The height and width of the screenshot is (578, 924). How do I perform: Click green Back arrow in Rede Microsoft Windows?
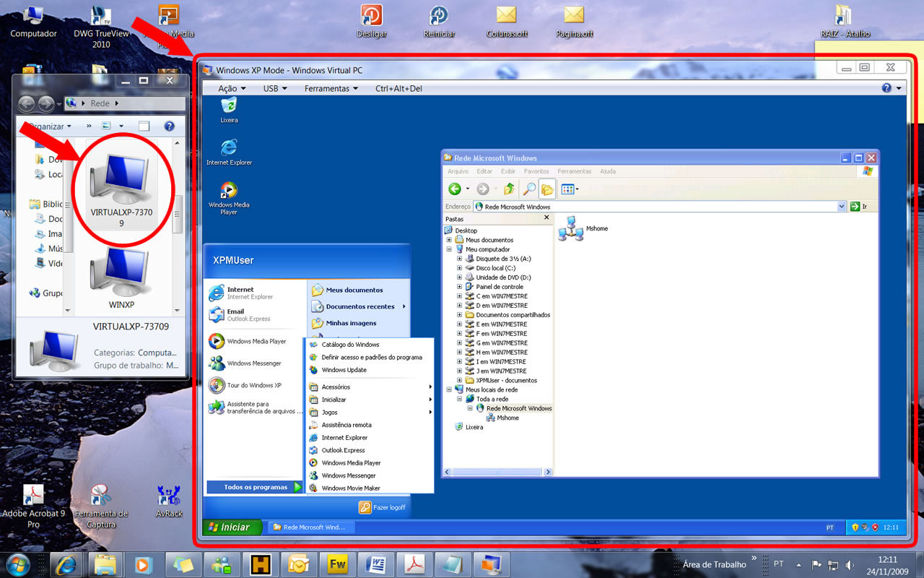click(455, 189)
